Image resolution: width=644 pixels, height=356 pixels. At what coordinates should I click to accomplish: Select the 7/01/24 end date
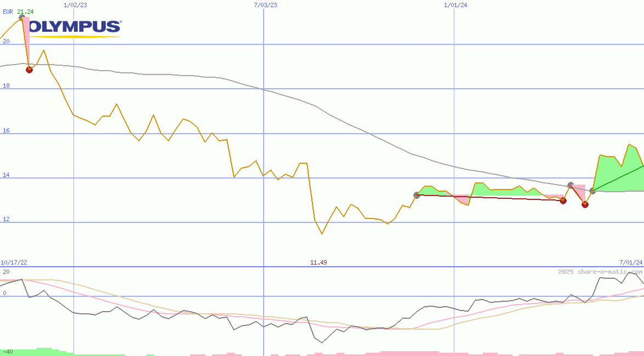point(631,263)
